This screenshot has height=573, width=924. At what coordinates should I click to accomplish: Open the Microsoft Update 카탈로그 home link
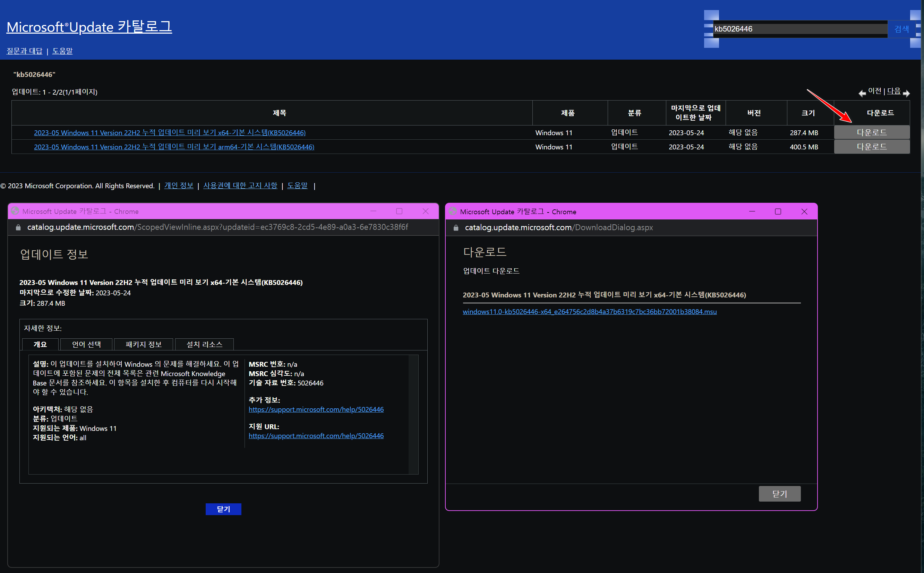coord(89,27)
